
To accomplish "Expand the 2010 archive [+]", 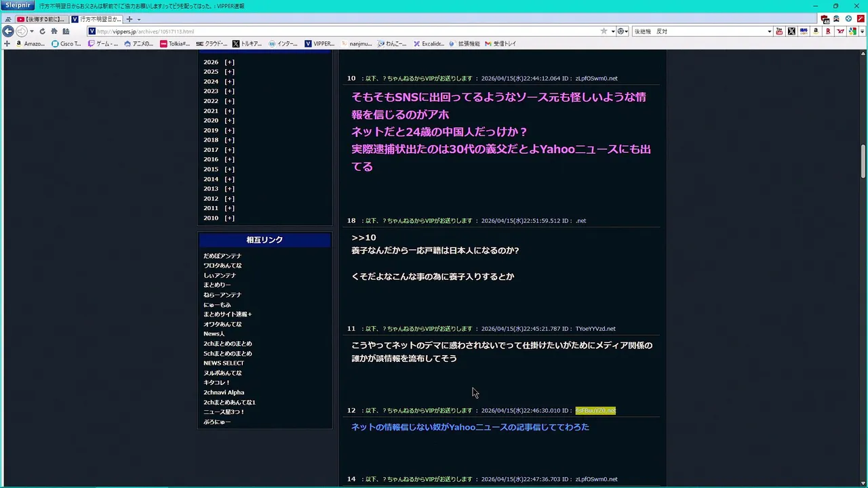I will point(229,218).
